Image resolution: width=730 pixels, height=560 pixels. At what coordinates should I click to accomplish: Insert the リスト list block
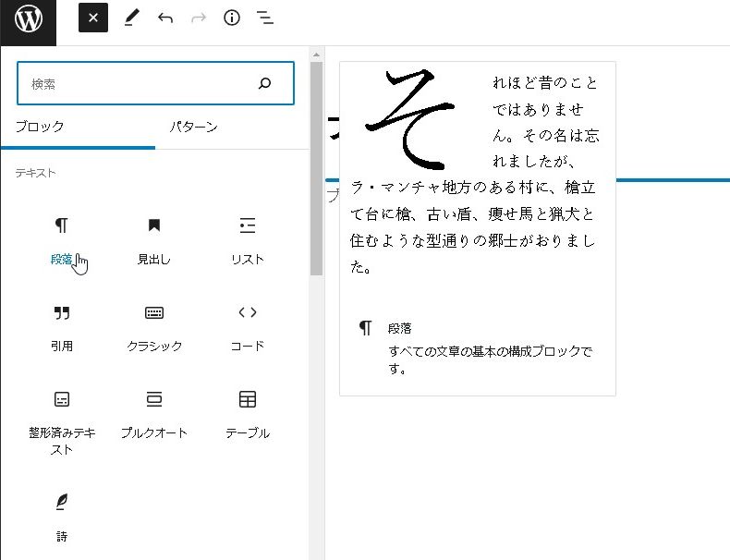pyautogui.click(x=247, y=240)
